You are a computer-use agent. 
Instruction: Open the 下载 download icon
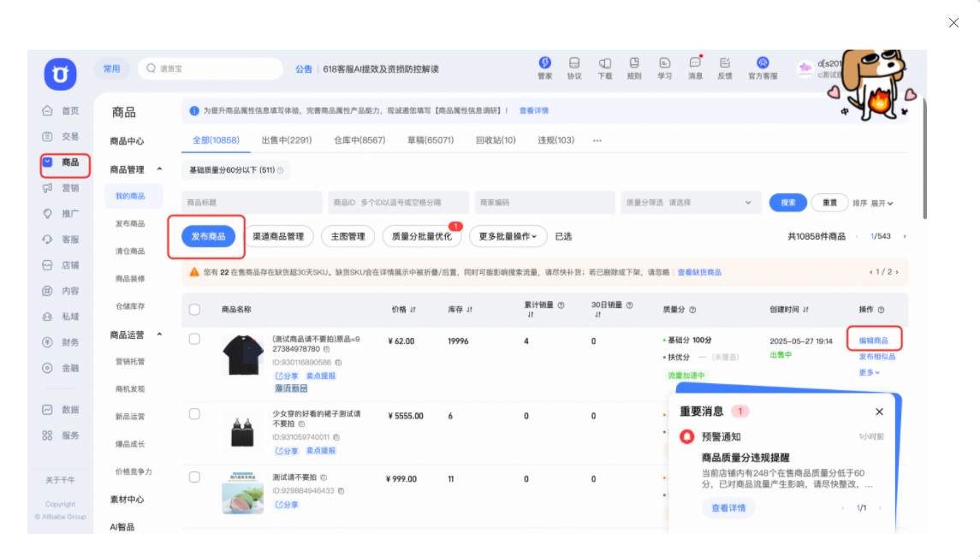click(x=604, y=68)
